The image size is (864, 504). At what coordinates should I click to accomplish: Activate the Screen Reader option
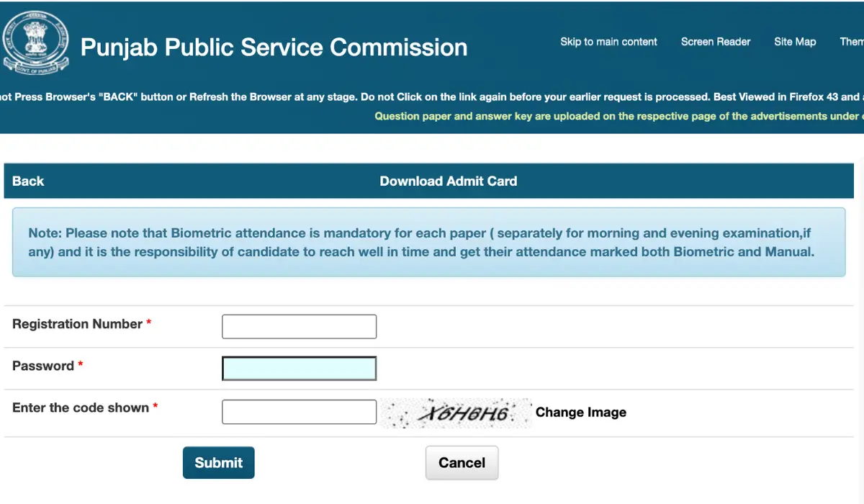[715, 42]
